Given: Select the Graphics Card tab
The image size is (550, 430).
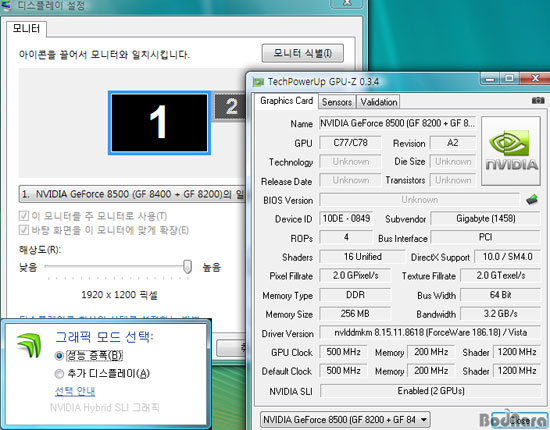Looking at the screenshot, I should click(x=287, y=101).
